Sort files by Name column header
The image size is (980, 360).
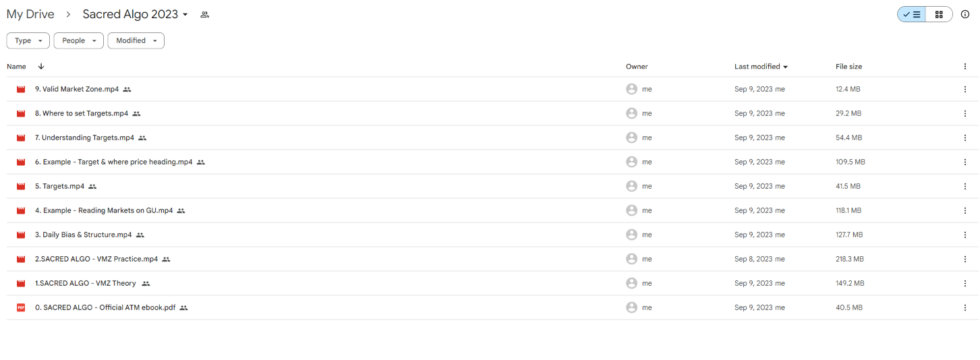(16, 67)
